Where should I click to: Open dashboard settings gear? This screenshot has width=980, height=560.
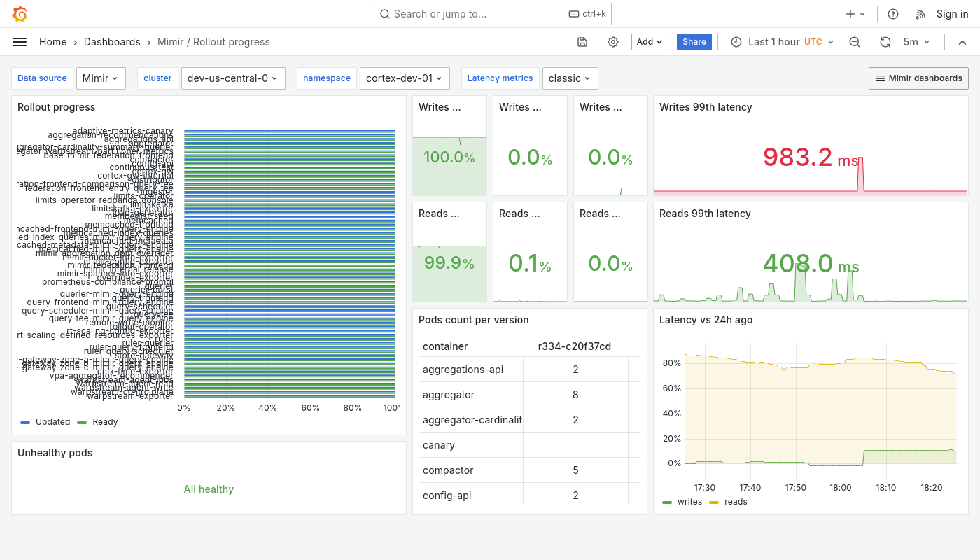pyautogui.click(x=613, y=42)
